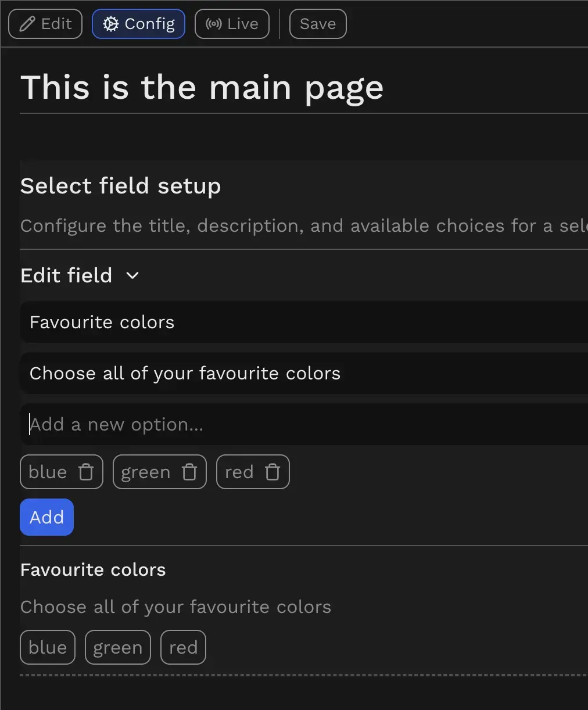Click the trash icon next to red
Viewport: 588px width, 710px height.
(x=273, y=472)
